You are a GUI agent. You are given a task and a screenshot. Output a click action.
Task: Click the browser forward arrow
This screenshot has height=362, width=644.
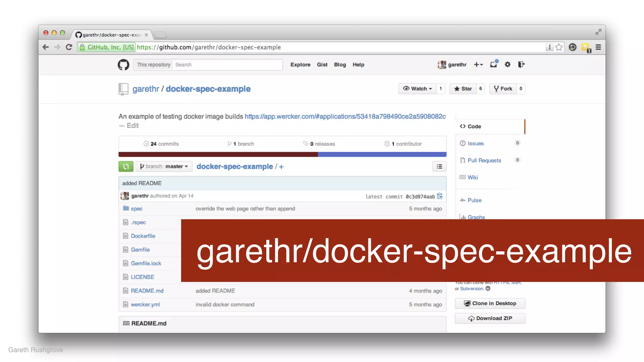click(x=57, y=47)
